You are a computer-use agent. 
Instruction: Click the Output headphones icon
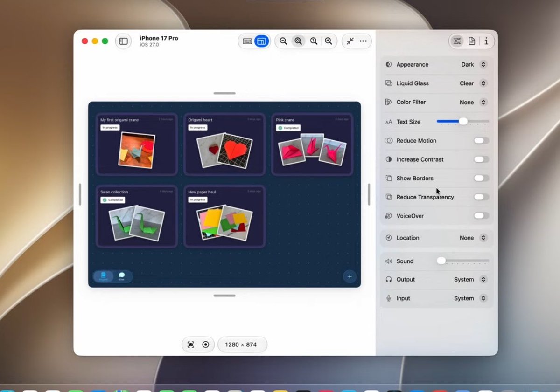[x=389, y=279]
